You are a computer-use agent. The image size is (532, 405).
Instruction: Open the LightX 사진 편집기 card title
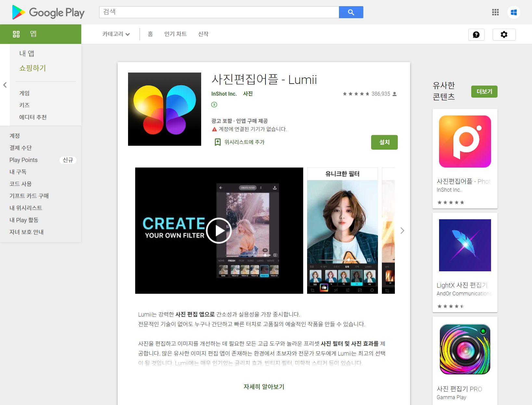[x=462, y=285]
